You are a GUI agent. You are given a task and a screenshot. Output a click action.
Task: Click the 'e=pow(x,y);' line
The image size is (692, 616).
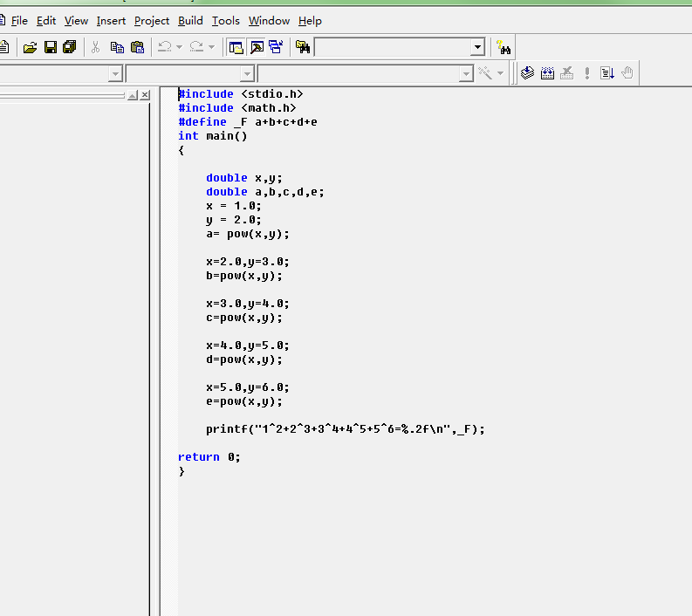tap(244, 401)
